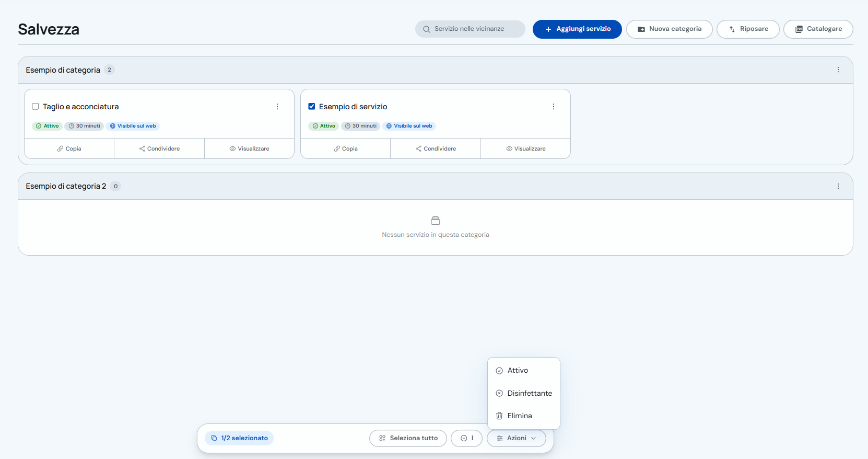Click 30 minuti badge on Taglio e acconciatura
The image size is (868, 459).
[x=84, y=126]
